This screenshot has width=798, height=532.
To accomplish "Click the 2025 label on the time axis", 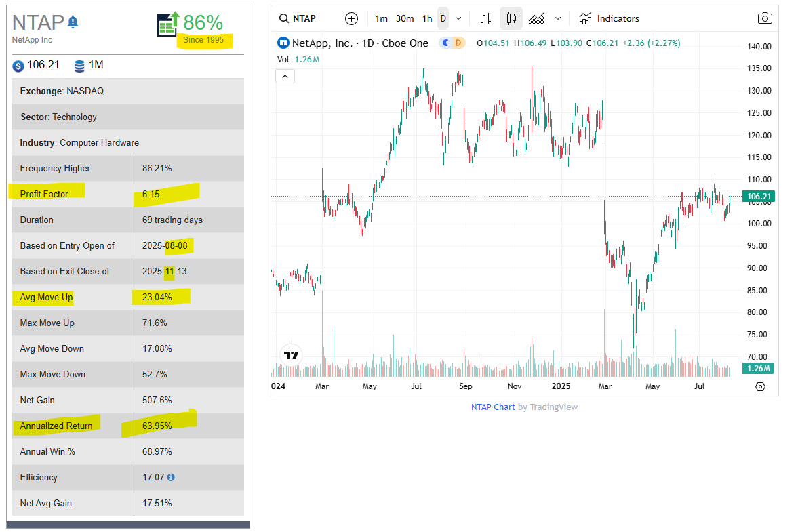I will click(561, 386).
